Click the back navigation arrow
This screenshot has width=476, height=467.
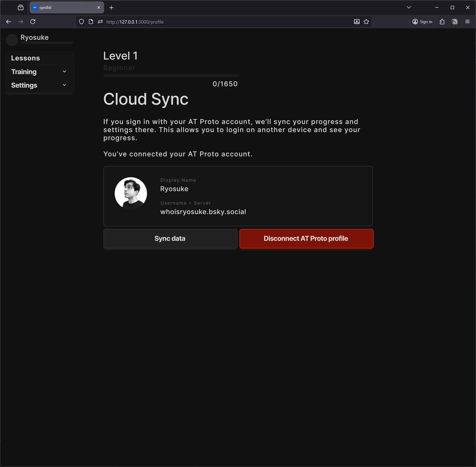pos(8,22)
